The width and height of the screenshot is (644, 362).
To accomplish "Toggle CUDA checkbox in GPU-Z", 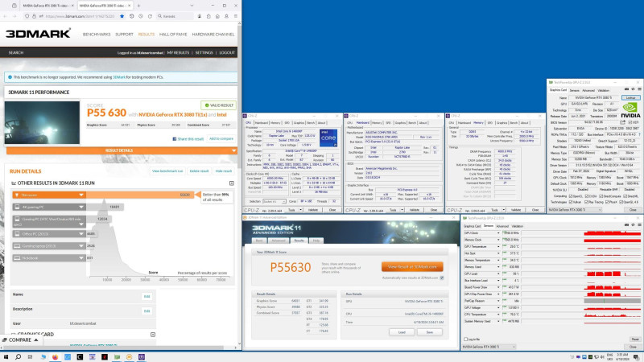I will point(586,196).
